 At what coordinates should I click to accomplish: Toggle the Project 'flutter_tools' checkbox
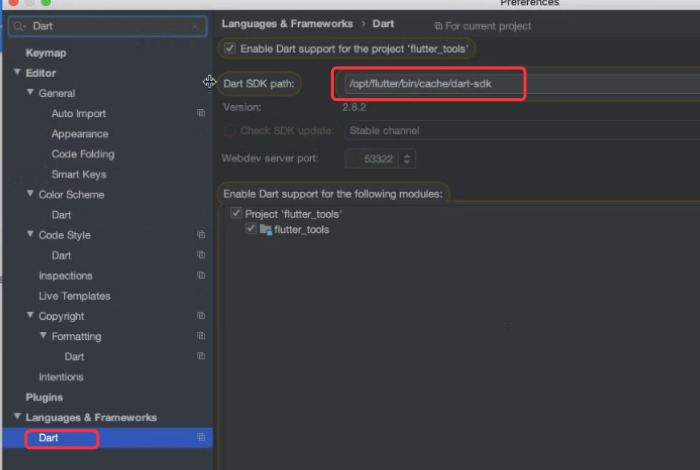click(x=236, y=213)
